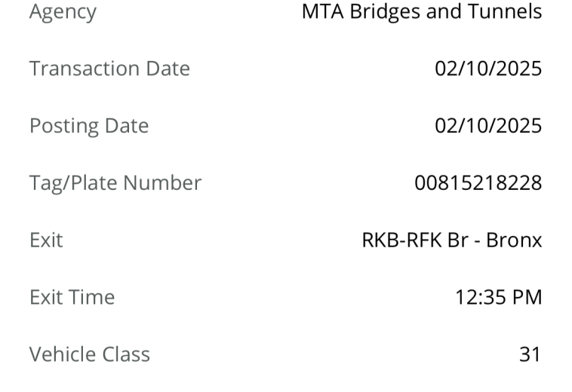572x392 pixels.
Task: Select tag number 00815218228
Action: (x=478, y=183)
